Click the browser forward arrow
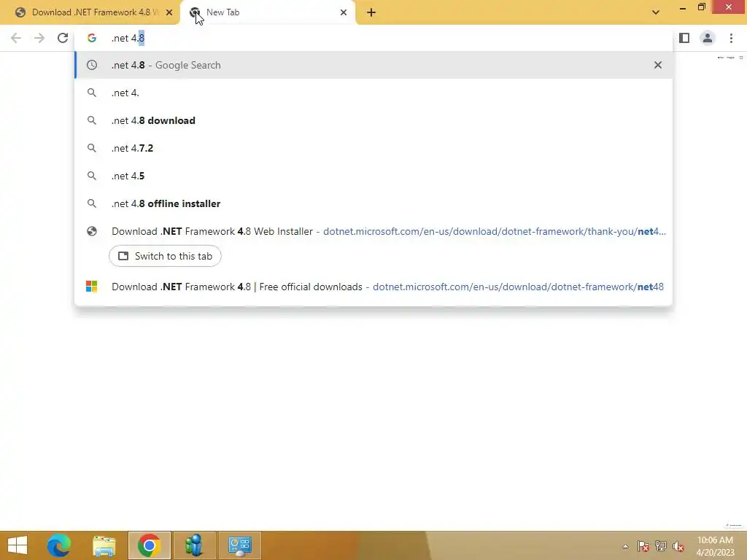The image size is (747, 560). (39, 38)
